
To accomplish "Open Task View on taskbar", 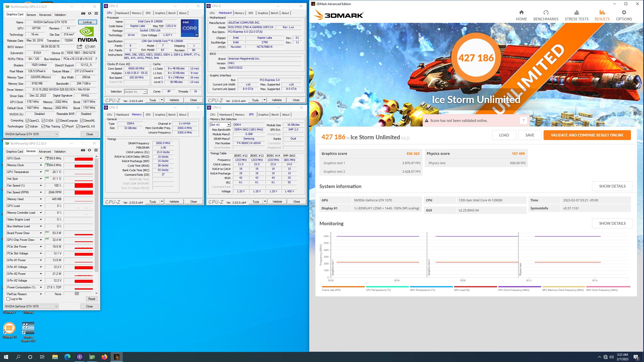I will point(42,357).
